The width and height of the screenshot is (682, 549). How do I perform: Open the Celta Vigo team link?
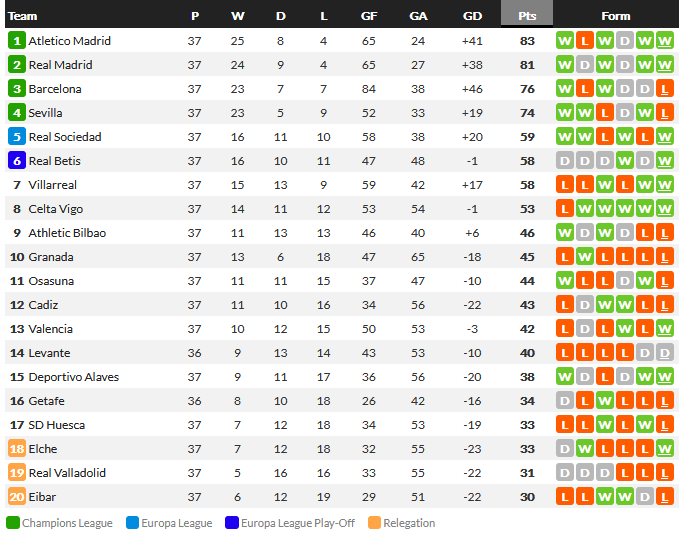[56, 209]
